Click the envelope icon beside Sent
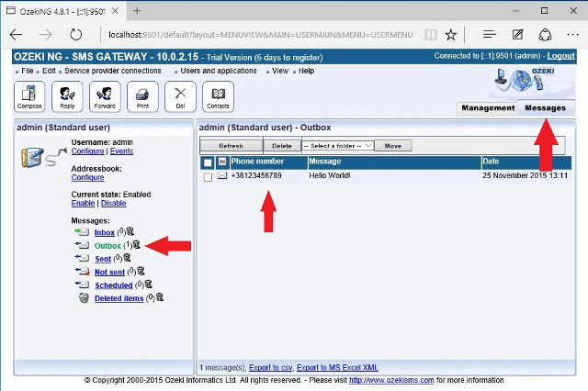 click(x=82, y=259)
